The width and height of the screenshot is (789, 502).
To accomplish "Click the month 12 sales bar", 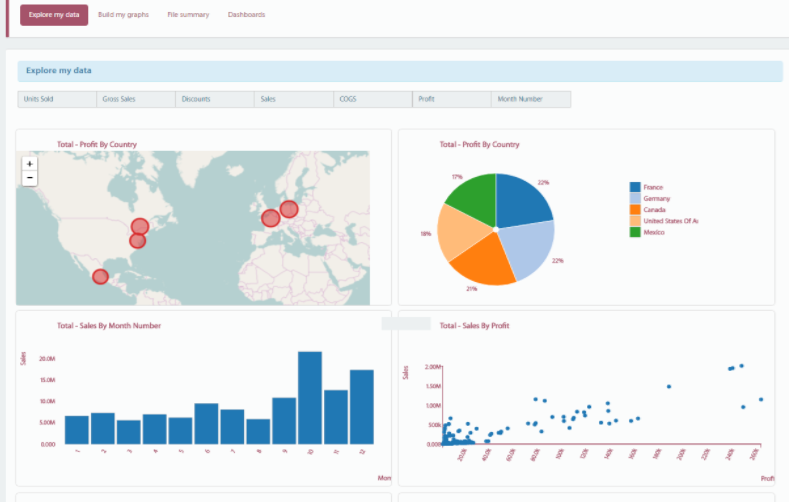I will (x=362, y=407).
